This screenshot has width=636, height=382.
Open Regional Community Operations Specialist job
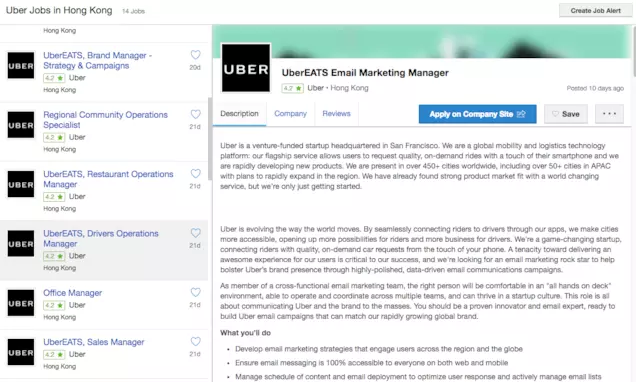(x=105, y=120)
